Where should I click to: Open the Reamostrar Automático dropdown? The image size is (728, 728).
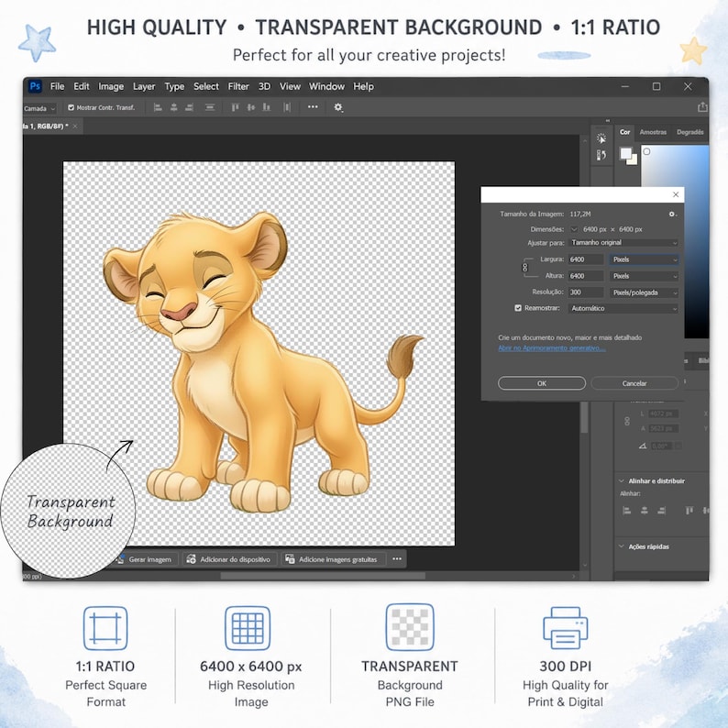pos(623,308)
